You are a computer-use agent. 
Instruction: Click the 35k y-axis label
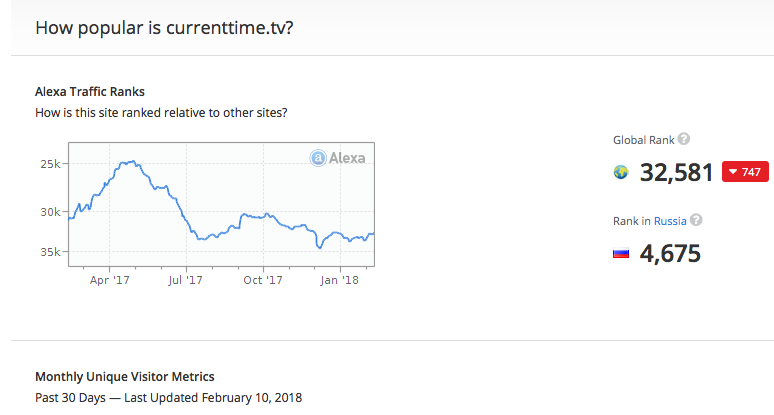click(x=50, y=252)
